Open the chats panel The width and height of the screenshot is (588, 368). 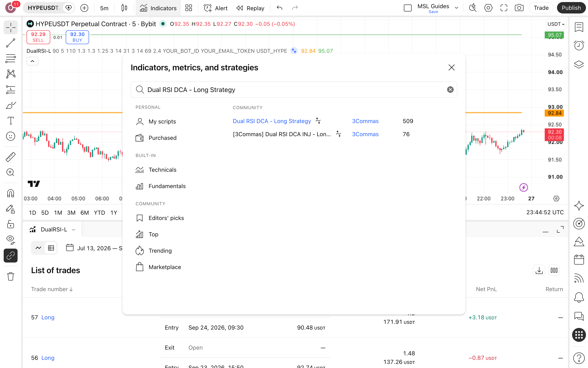point(579,316)
